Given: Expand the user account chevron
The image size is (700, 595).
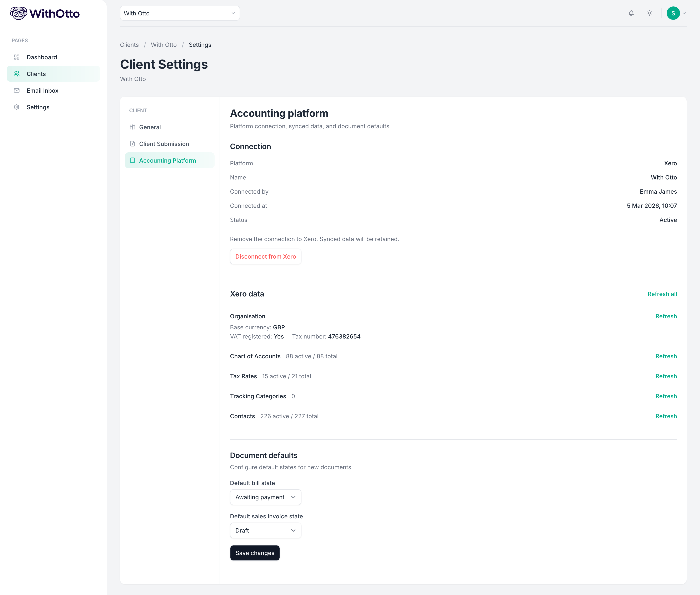Looking at the screenshot, I should [684, 13].
